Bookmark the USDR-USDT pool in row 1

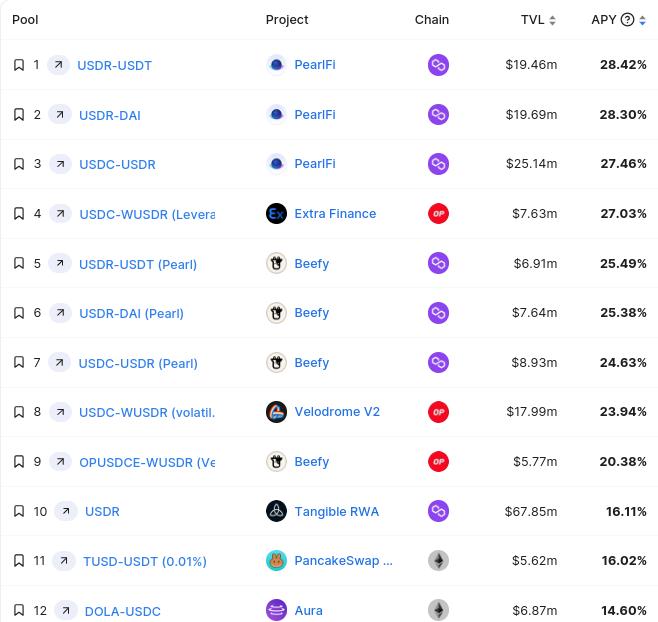tap(19, 65)
